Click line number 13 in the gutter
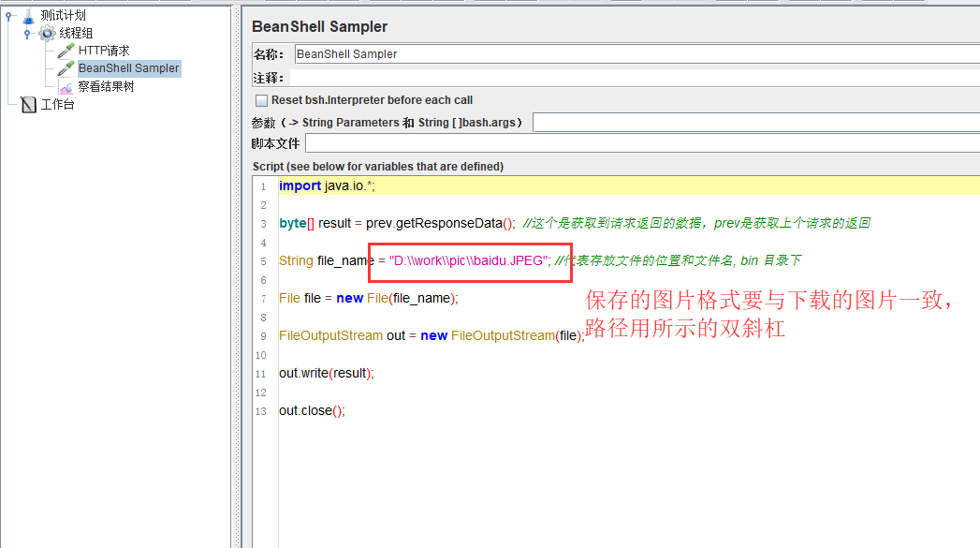The height and width of the screenshot is (548, 980). [x=261, y=411]
